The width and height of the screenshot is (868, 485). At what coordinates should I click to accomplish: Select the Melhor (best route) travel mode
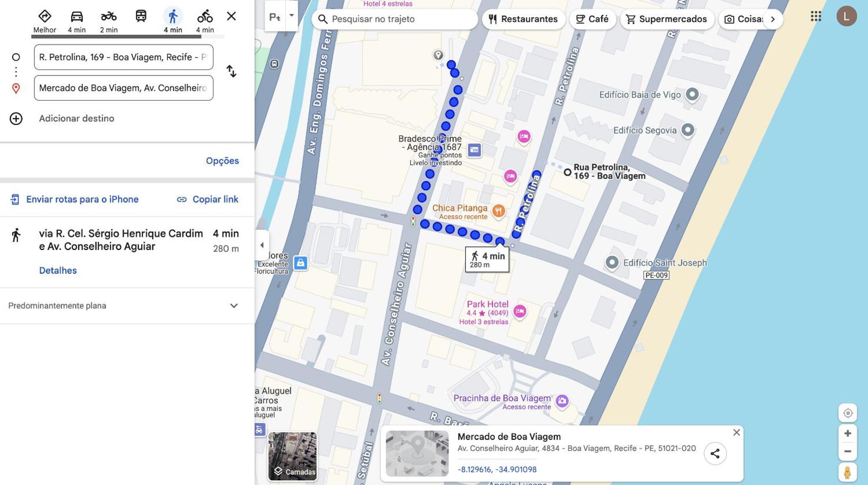tap(45, 21)
